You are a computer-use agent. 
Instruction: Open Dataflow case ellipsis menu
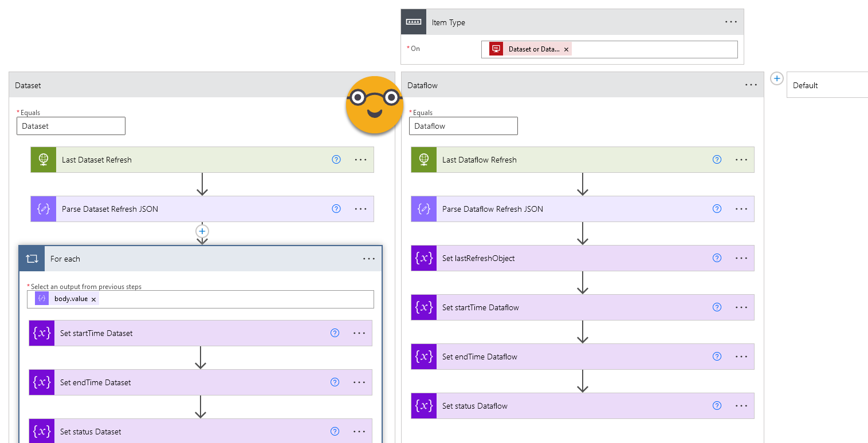pos(751,85)
